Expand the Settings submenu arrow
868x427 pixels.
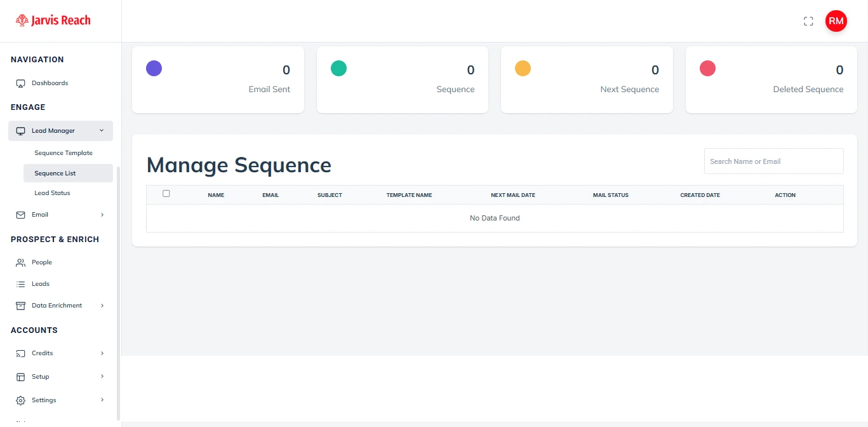click(102, 400)
